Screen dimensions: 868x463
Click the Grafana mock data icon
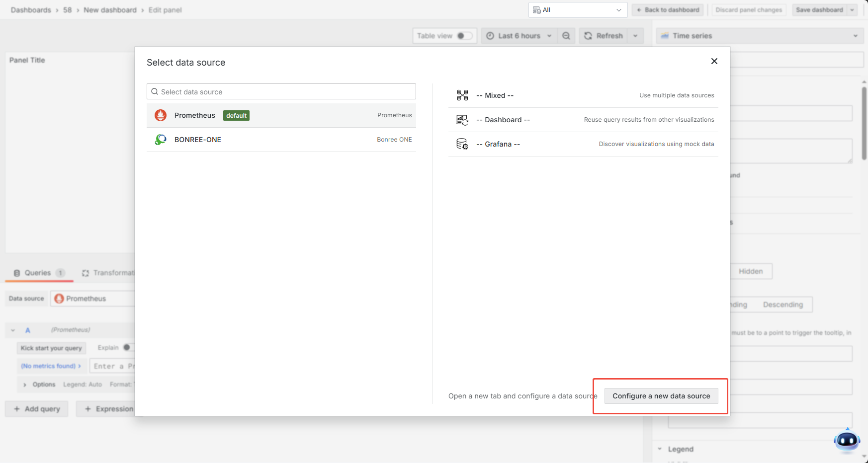462,144
